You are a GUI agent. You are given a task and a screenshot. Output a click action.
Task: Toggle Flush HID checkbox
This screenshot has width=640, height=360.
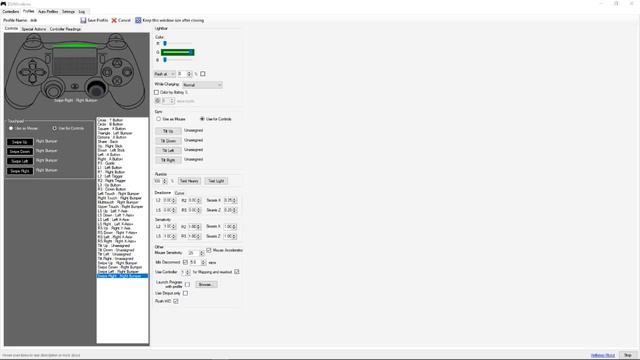click(176, 301)
